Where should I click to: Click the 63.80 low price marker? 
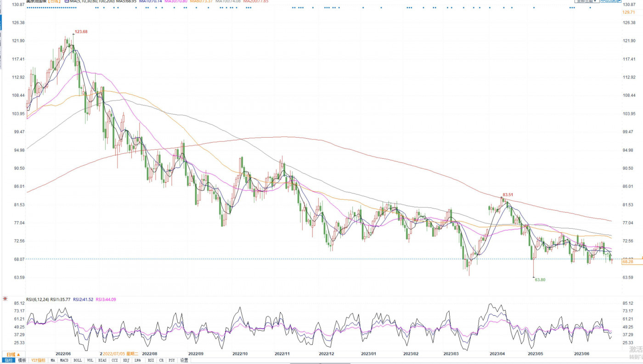coord(541,280)
